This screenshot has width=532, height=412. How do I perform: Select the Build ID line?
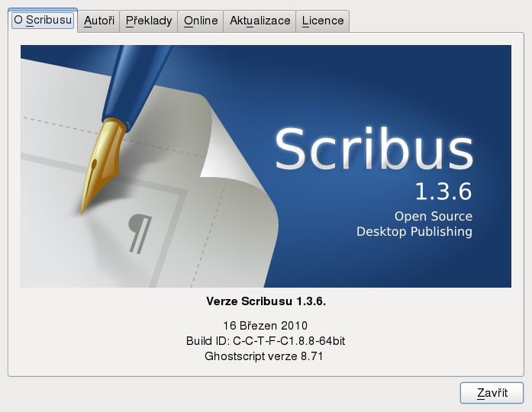266,341
